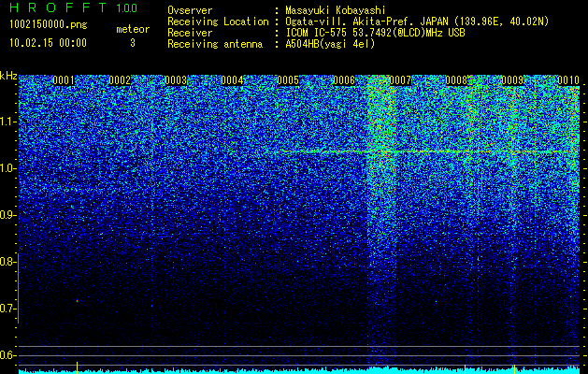Click the date stamp 10.02.15 00:00
588x374 pixels.
48,43
